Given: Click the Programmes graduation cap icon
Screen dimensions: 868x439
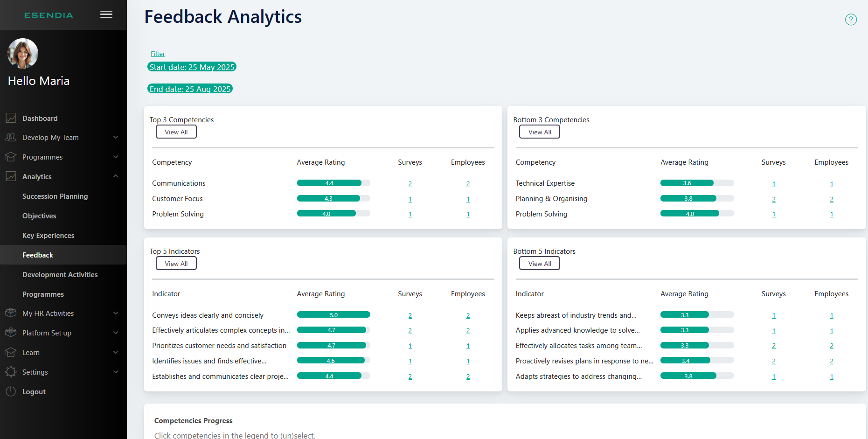Looking at the screenshot, I should [11, 157].
